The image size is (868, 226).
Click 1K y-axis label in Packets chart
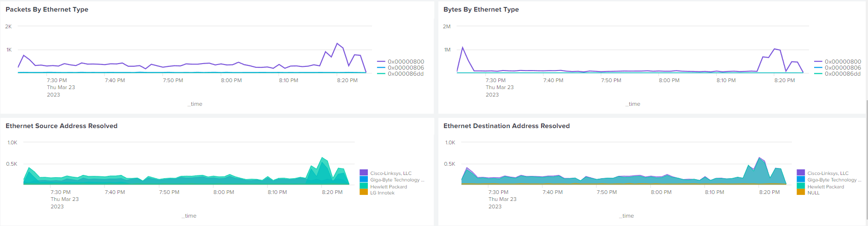[9, 50]
